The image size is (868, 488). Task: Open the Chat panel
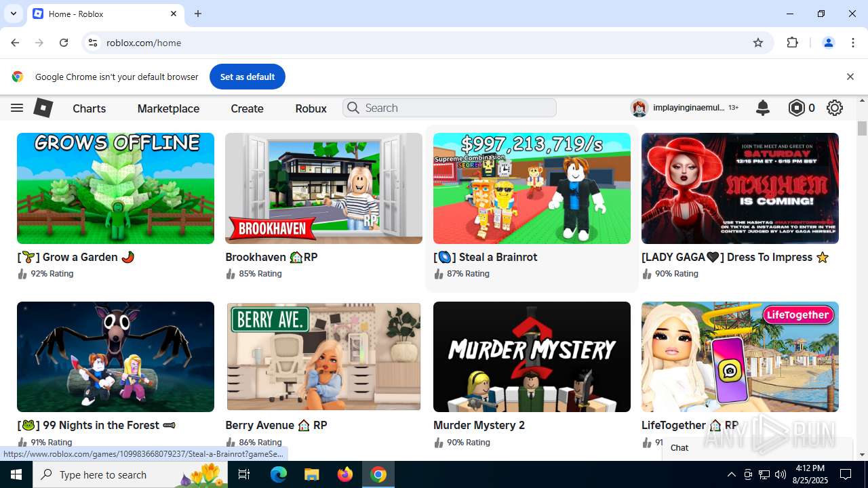point(757,447)
